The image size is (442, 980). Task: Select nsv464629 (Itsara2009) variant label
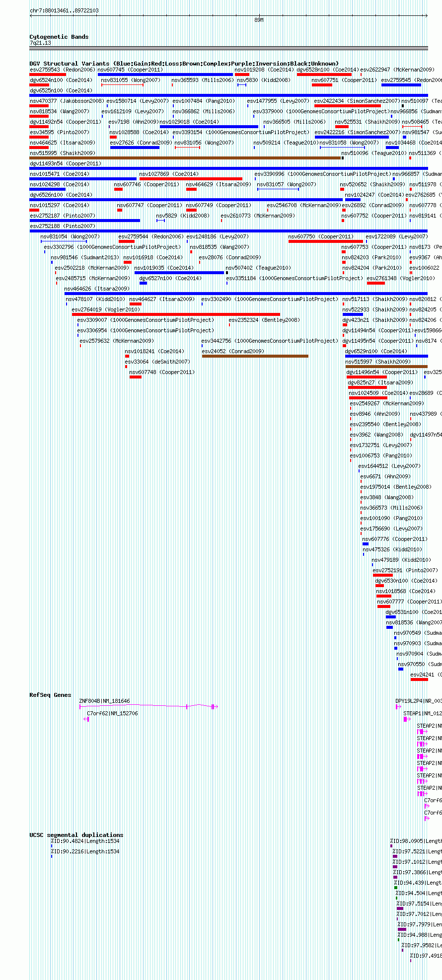point(219,184)
